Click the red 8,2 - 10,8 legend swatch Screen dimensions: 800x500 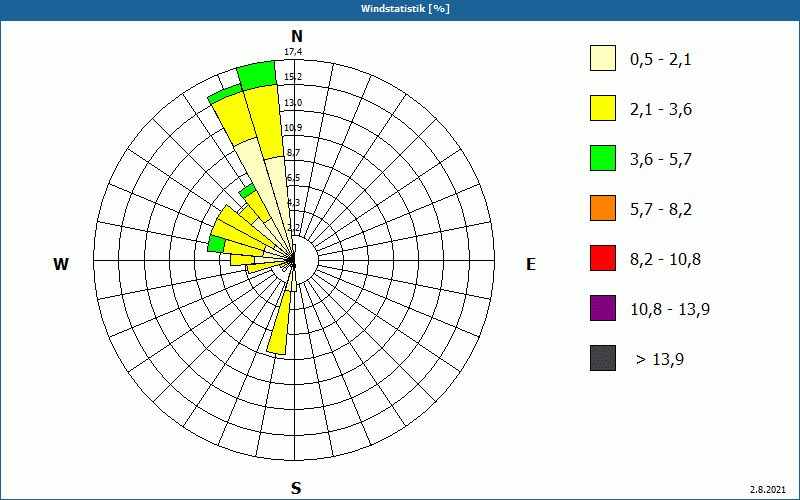pos(603,258)
